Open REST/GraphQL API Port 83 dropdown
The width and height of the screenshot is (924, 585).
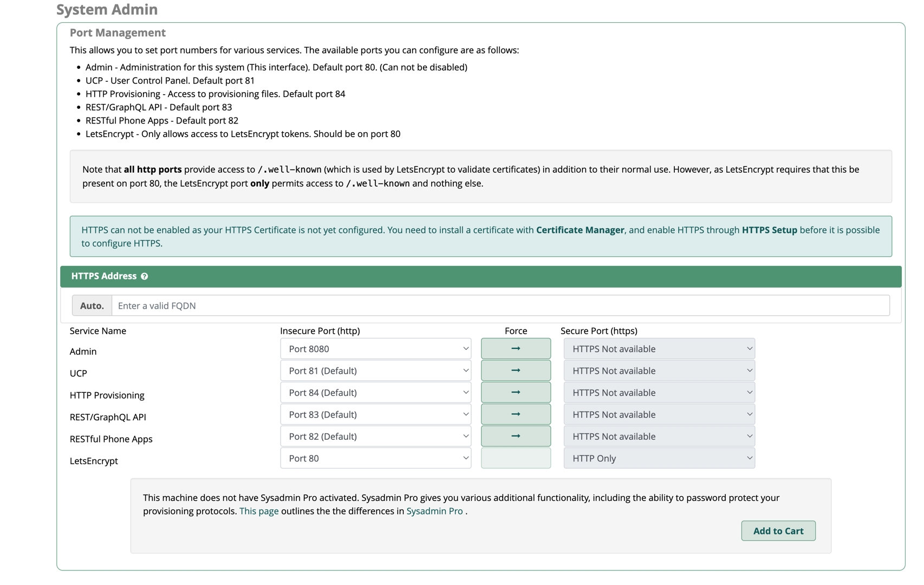coord(375,414)
